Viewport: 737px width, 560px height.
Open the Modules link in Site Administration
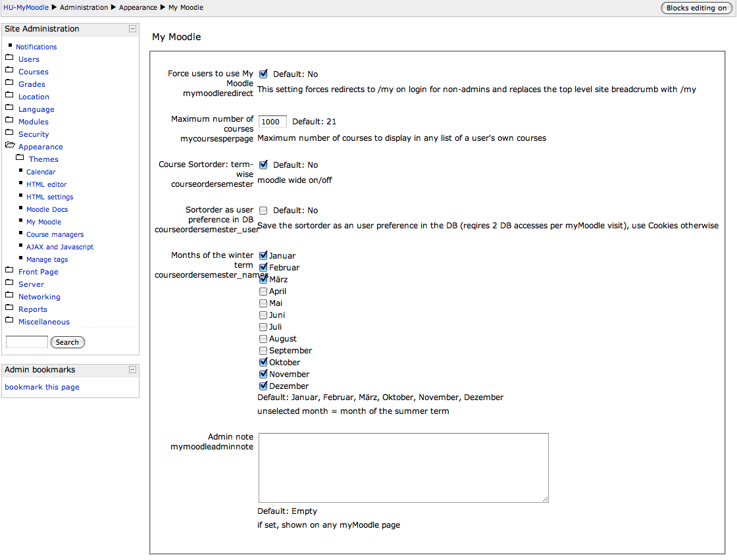click(34, 122)
